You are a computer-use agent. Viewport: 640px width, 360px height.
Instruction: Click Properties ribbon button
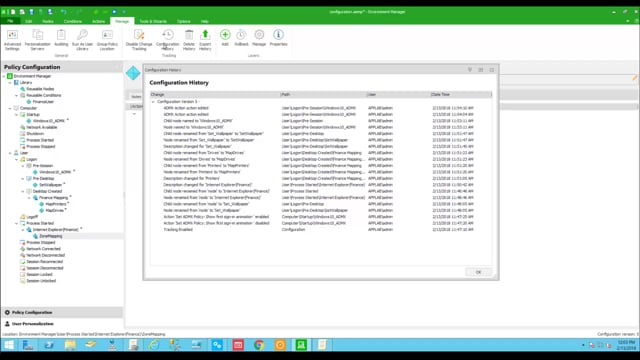tap(278, 38)
